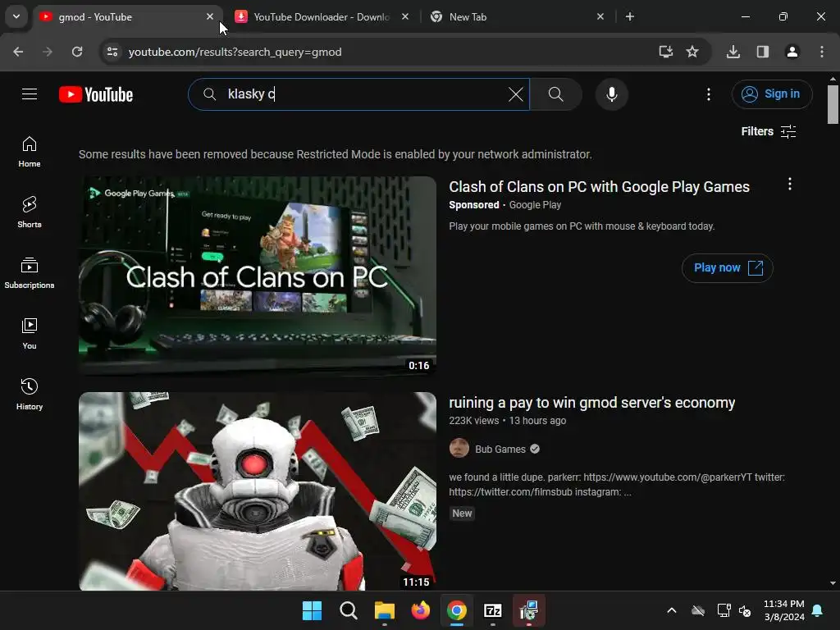Image resolution: width=840 pixels, height=630 pixels.
Task: Show hidden tray icons chevron
Action: [671, 610]
